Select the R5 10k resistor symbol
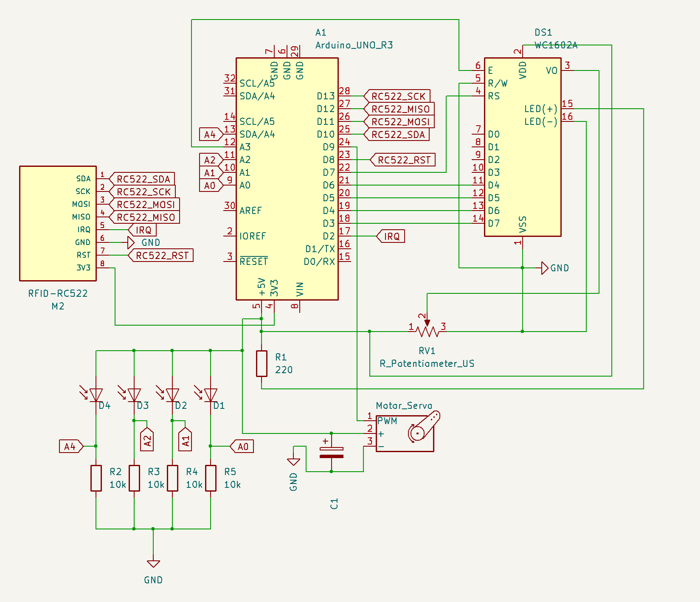 [211, 478]
